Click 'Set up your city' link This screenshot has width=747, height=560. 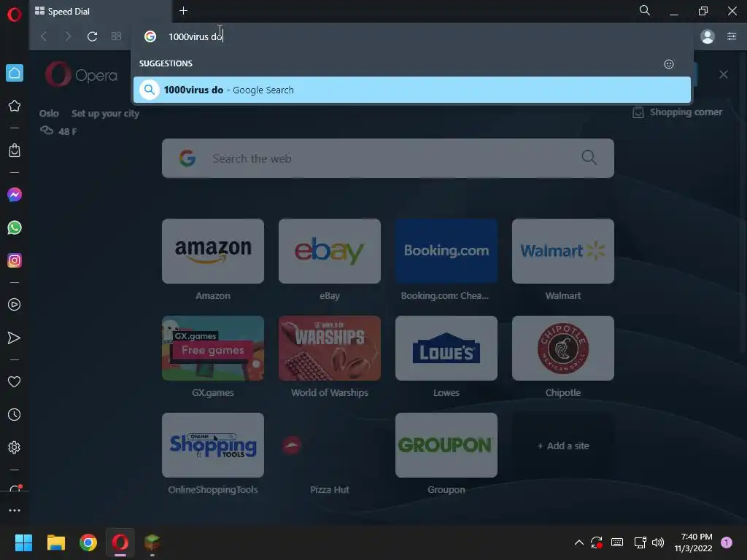[x=105, y=113]
